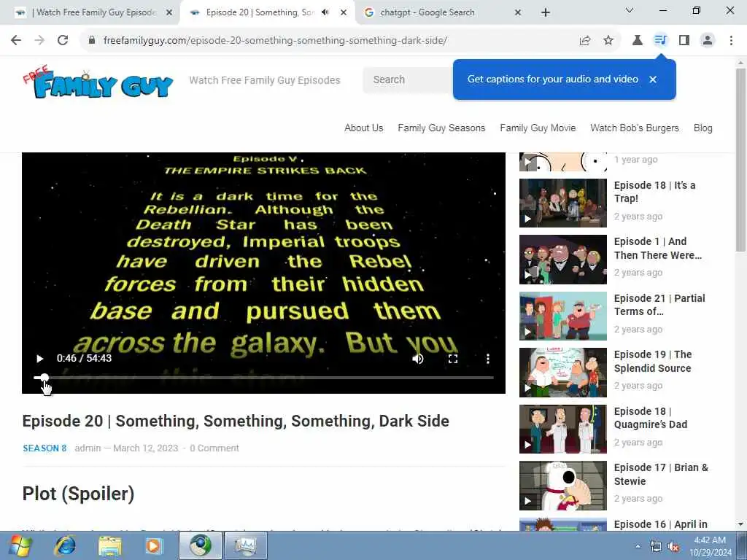The image size is (747, 560).
Task: Click the SEASON 8 category link
Action: click(44, 448)
